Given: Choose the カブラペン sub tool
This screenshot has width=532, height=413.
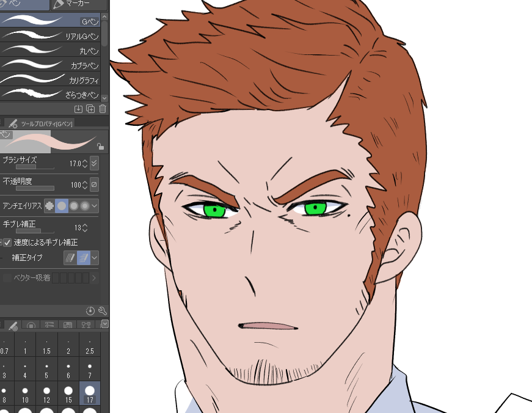Looking at the screenshot, I should tap(50, 65).
